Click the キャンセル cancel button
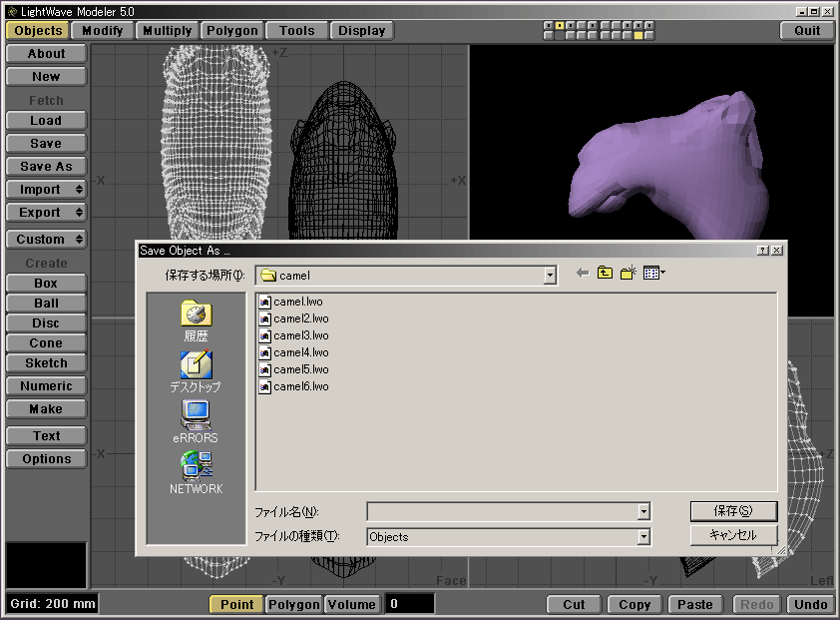This screenshot has width=840, height=620. click(733, 535)
